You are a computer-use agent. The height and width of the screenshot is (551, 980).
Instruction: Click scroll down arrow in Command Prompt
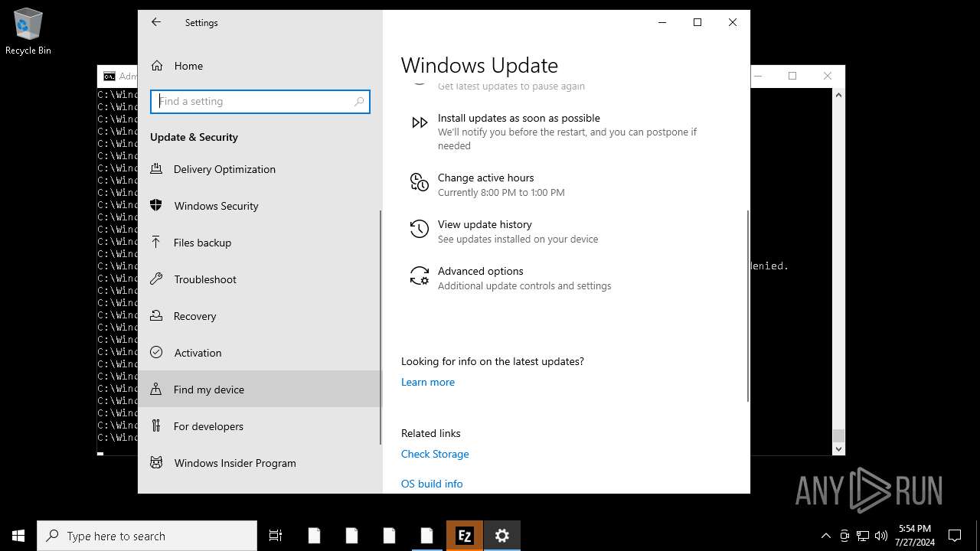coord(838,449)
